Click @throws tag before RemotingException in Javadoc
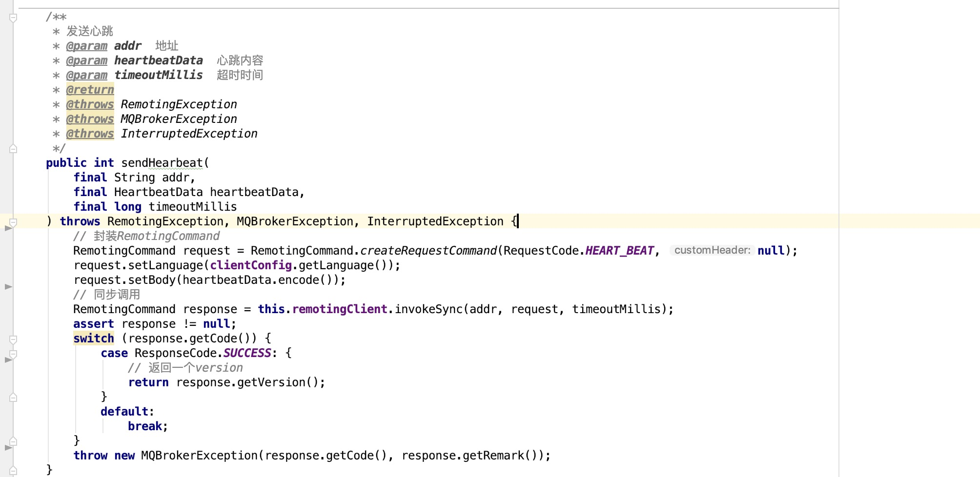The width and height of the screenshot is (980, 477). click(x=90, y=104)
